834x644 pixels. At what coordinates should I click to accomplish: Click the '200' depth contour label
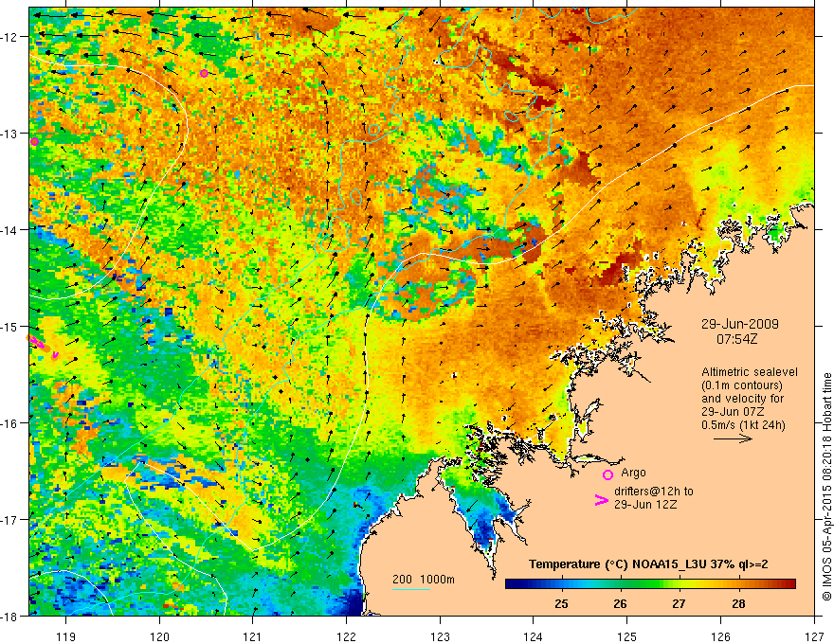pos(402,580)
